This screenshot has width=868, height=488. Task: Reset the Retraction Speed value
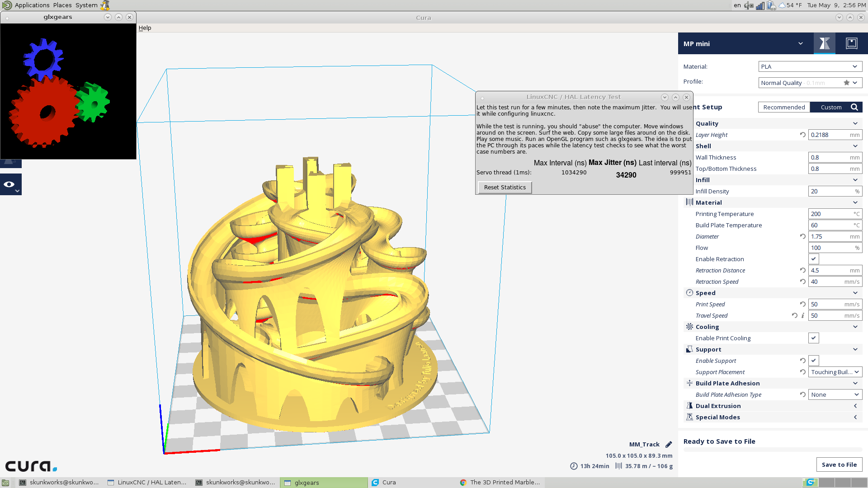tap(802, 282)
